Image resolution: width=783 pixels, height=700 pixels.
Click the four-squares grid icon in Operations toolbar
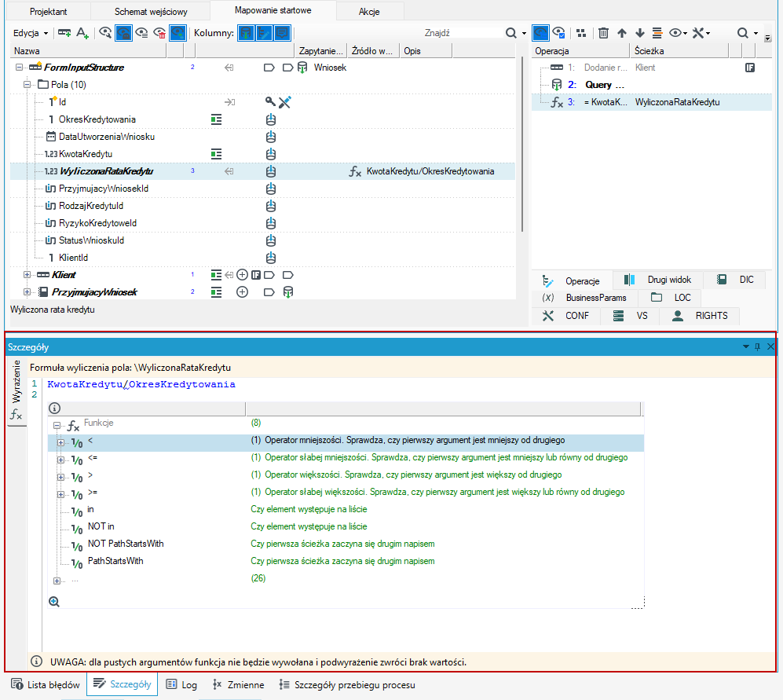point(580,33)
